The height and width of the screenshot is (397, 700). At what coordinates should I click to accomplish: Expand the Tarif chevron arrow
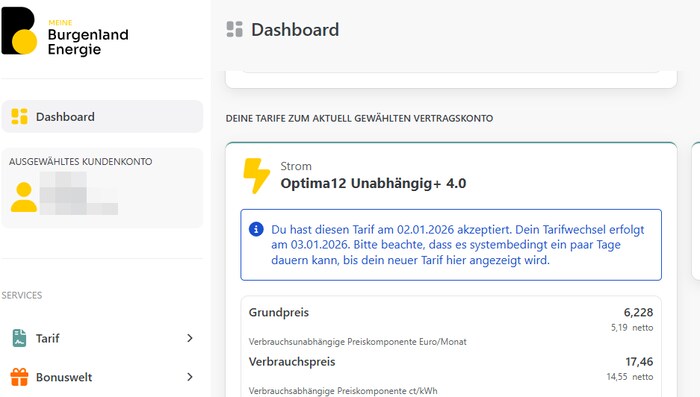(190, 338)
